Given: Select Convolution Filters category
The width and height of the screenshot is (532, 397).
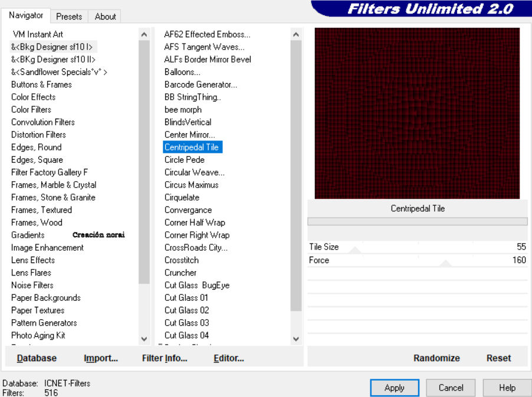Looking at the screenshot, I should click(42, 122).
